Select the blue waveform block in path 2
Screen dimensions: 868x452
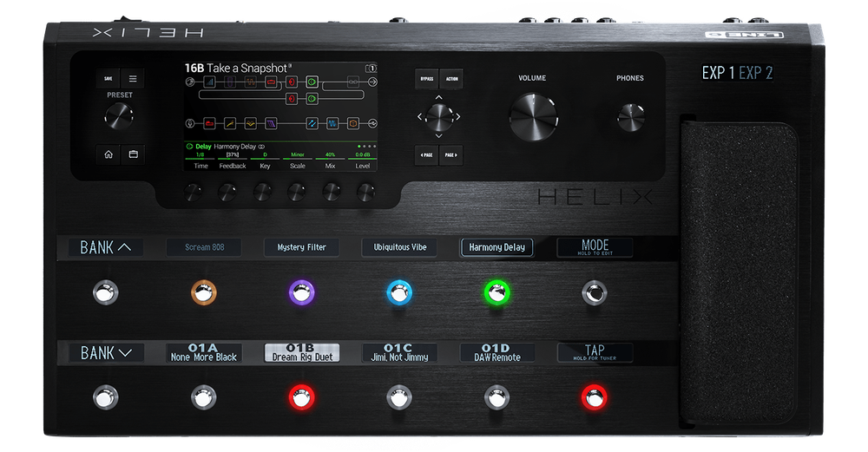coord(332,123)
